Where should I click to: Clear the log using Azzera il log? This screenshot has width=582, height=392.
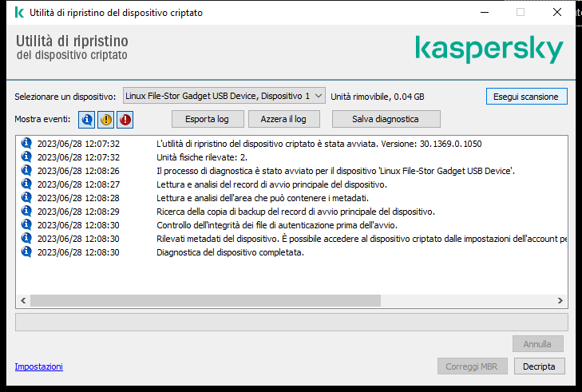click(283, 119)
